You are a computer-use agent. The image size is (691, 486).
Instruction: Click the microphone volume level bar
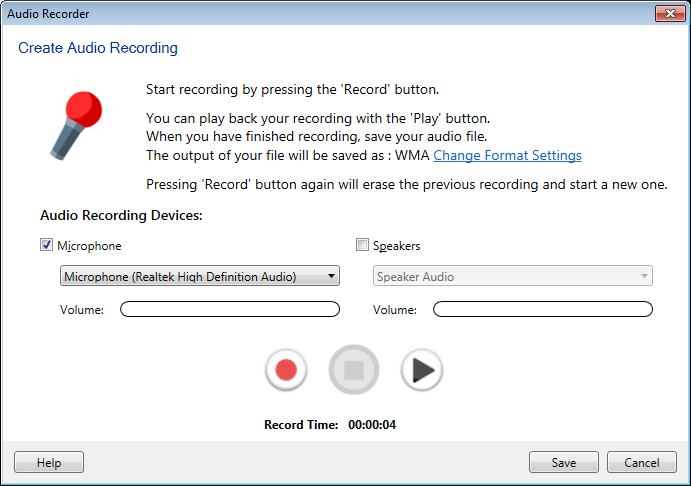click(230, 310)
